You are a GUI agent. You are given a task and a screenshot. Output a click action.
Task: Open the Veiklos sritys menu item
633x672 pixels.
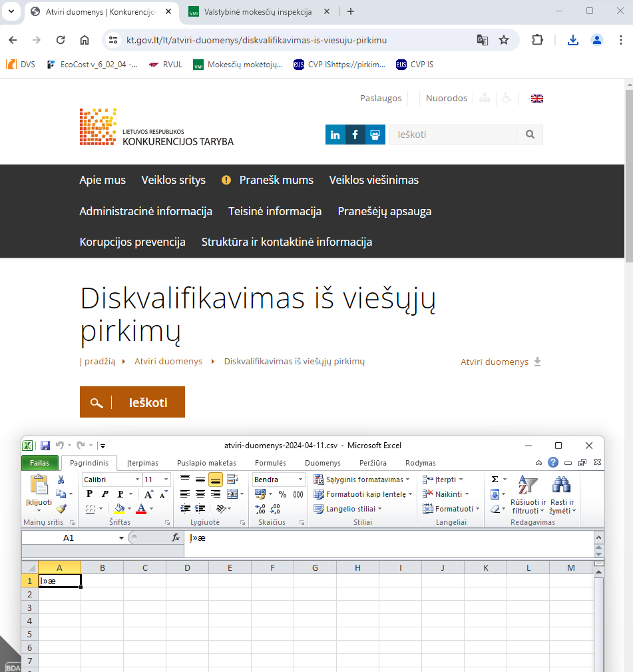pos(173,180)
